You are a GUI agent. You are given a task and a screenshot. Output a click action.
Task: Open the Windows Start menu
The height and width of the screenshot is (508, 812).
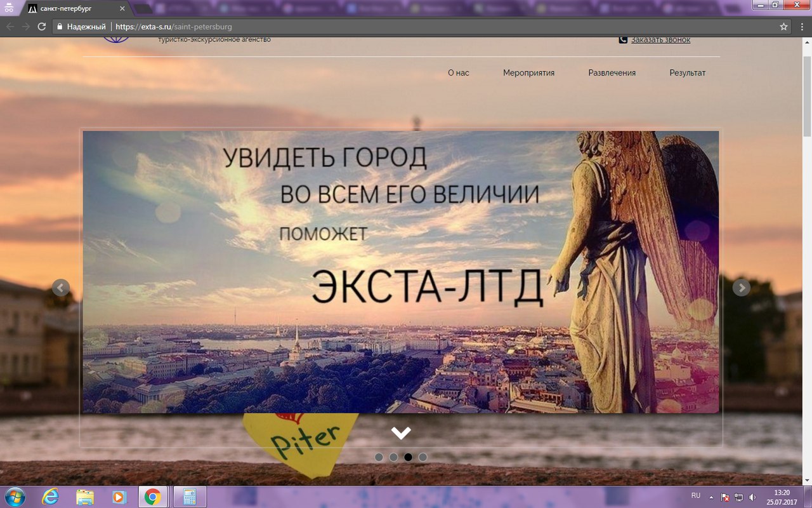(13, 497)
